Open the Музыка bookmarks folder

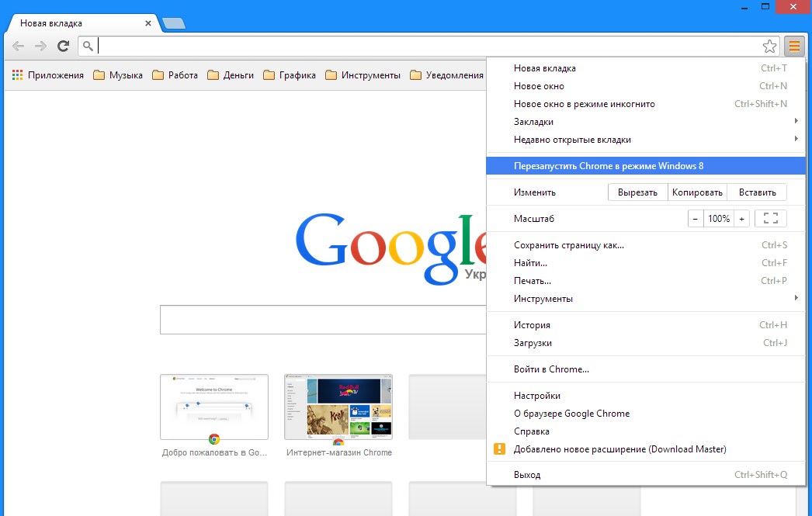pyautogui.click(x=117, y=75)
